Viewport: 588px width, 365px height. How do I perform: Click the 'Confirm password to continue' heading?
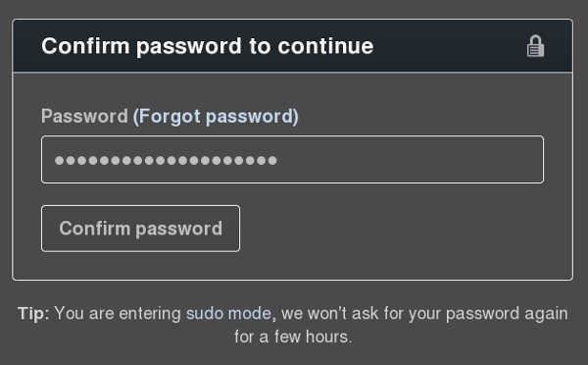[208, 46]
